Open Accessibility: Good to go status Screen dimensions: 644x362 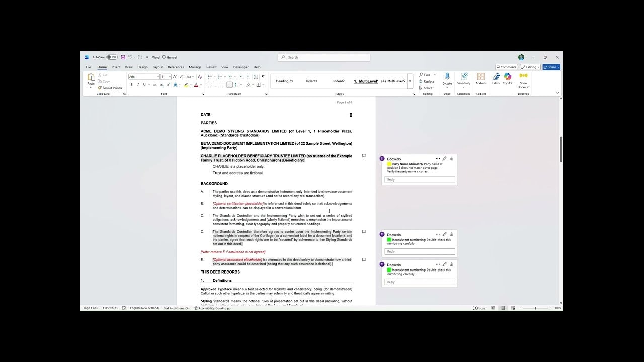pos(212,308)
